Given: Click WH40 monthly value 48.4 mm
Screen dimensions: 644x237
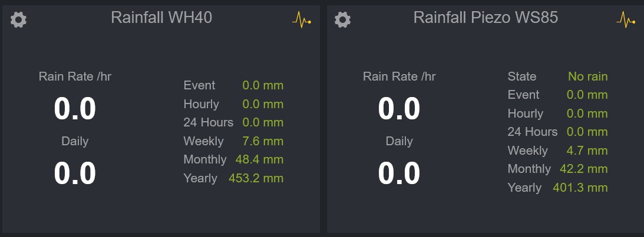Looking at the screenshot, I should [x=260, y=159].
